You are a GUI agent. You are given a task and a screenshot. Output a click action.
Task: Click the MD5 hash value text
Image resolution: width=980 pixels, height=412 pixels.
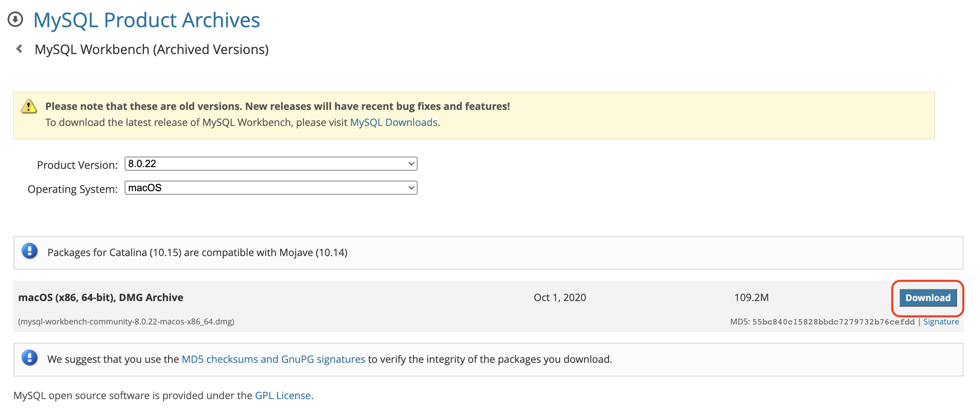point(833,322)
